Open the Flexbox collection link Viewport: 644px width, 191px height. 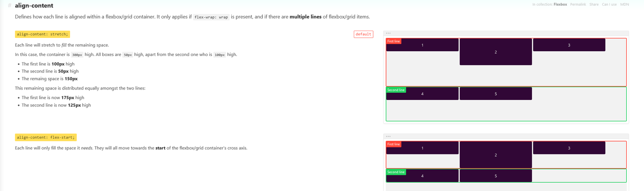pyautogui.click(x=560, y=4)
